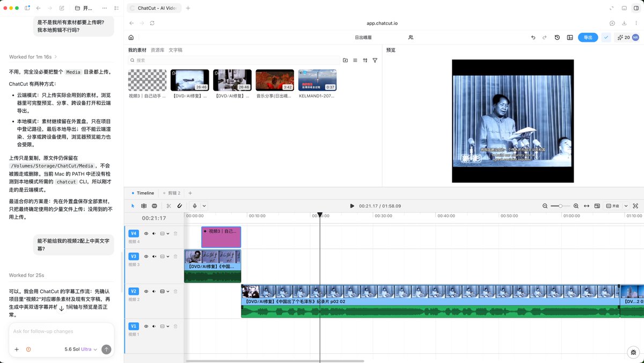The image size is (644, 363).
Task: Click the layout panel icon beside 导出
Action: [570, 38]
